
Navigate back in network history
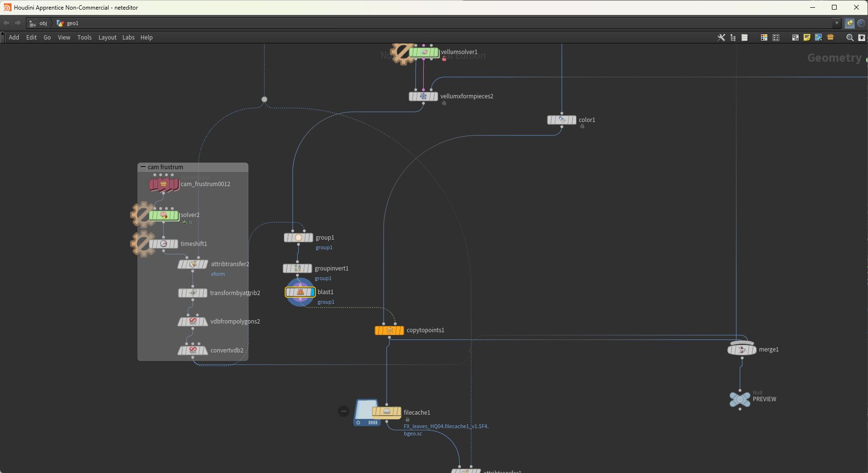click(x=6, y=23)
